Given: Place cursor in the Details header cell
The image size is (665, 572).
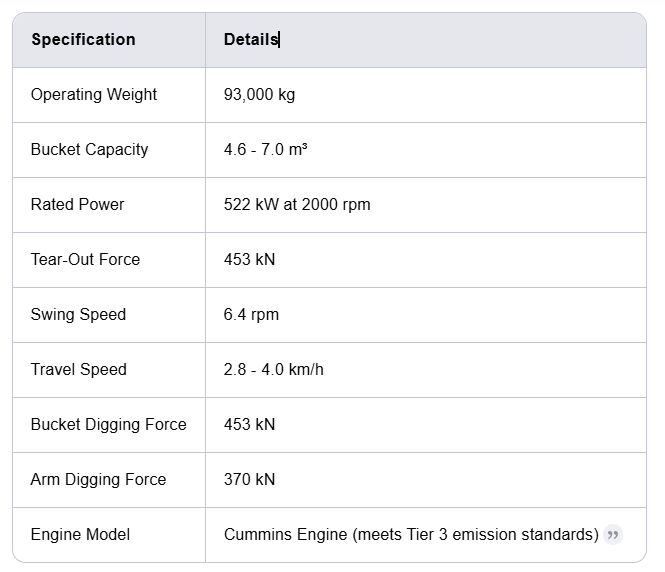Looking at the screenshot, I should pos(426,40).
